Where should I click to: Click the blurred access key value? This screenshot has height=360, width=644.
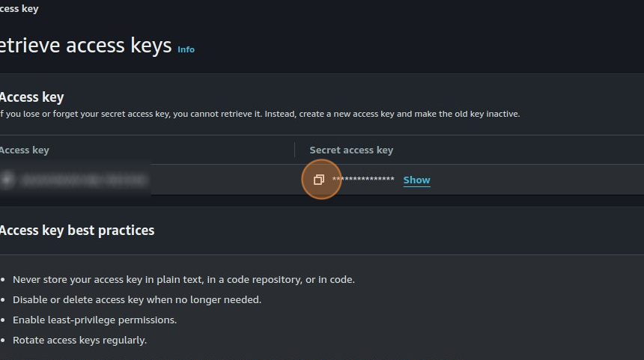82,180
